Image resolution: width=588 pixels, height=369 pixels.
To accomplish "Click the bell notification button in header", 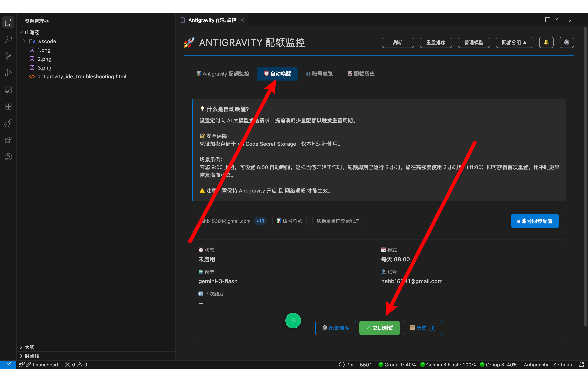I will tap(546, 42).
